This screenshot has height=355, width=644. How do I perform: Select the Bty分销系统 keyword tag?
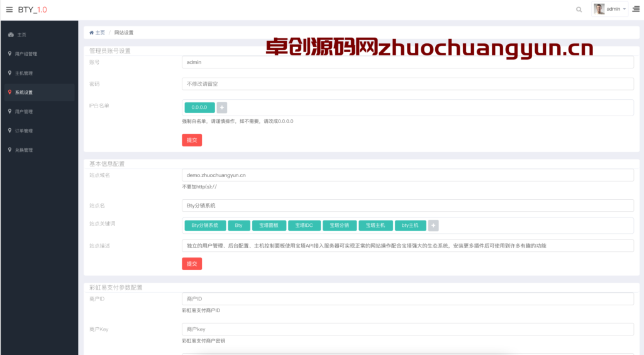[x=205, y=226]
